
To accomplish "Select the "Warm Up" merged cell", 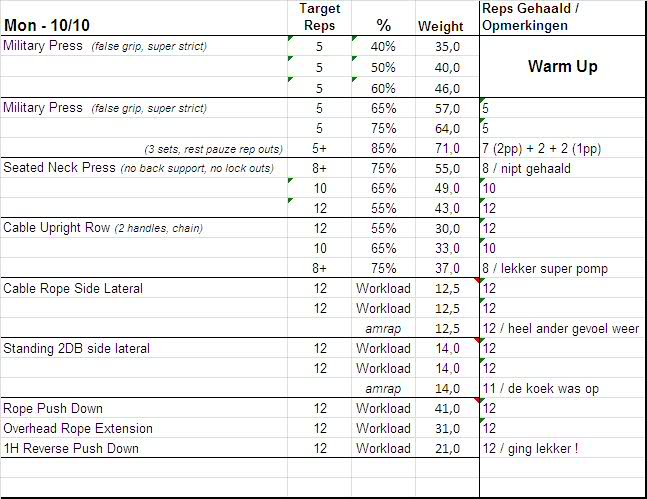I will pos(562,67).
